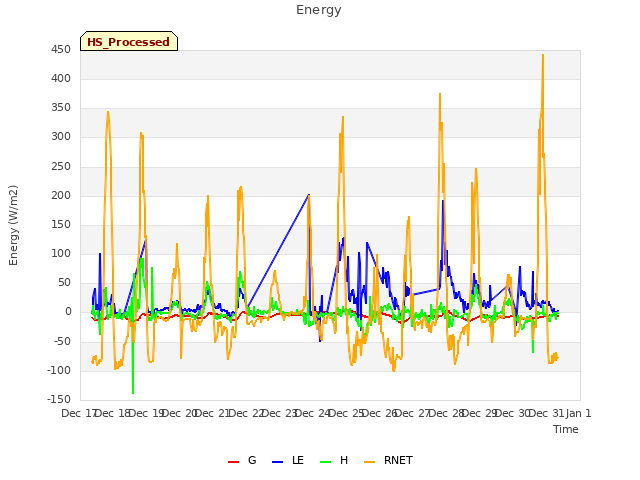
Task: Click the green H legend swatch
Action: 325,462
